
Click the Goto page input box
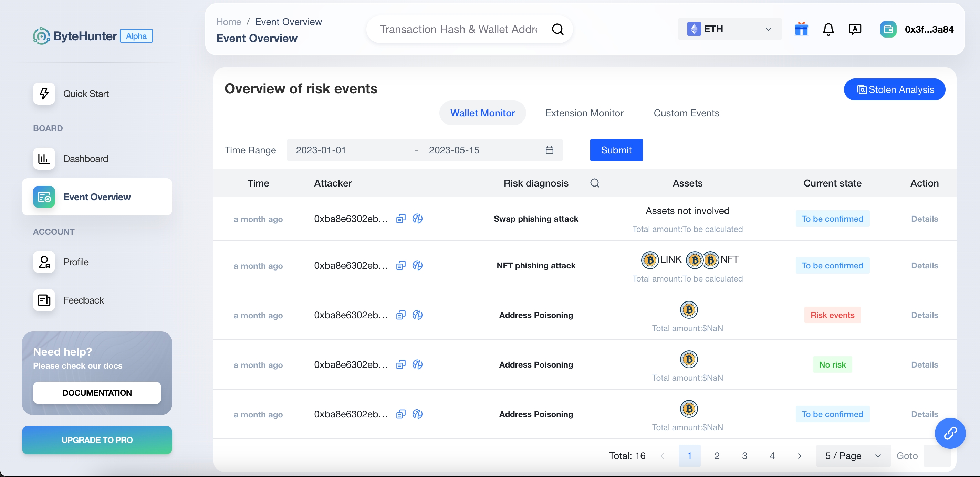(x=937, y=455)
